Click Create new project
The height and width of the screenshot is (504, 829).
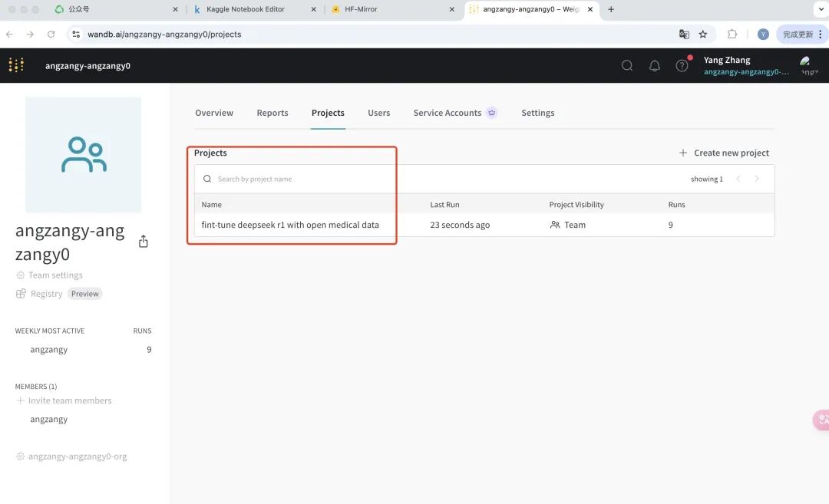(724, 153)
